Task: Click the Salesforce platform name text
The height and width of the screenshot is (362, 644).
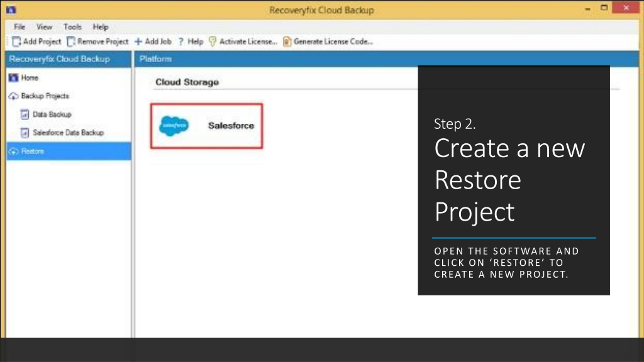Action: (231, 126)
